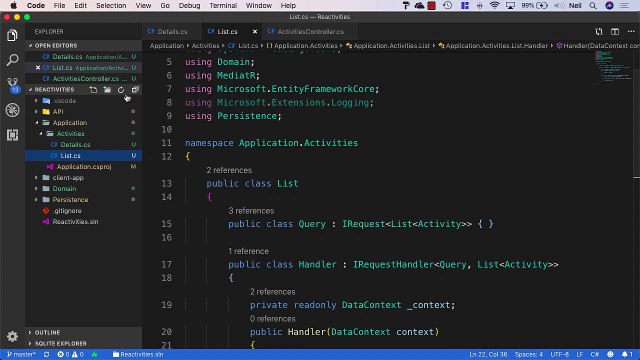Open the Debug menu
Image resolution: width=640 pixels, height=360 pixels.
click(189, 6)
